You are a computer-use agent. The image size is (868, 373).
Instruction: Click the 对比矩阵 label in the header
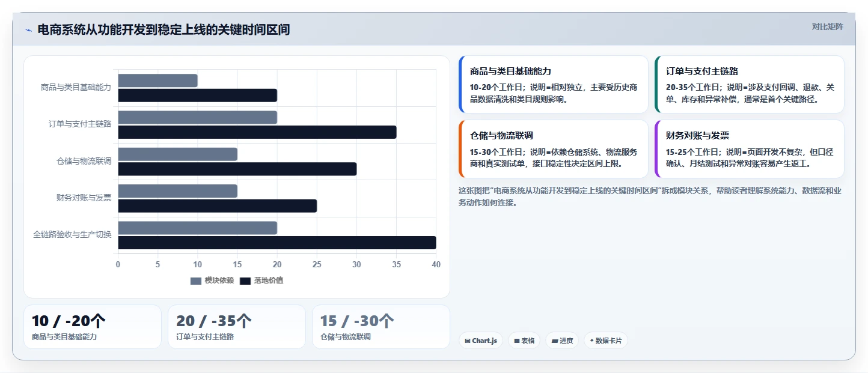[x=827, y=26]
